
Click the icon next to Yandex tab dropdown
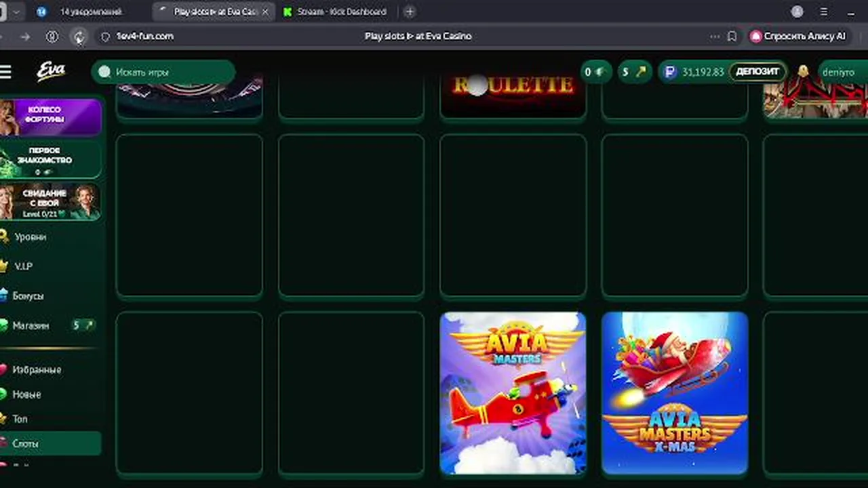[x=3, y=12]
